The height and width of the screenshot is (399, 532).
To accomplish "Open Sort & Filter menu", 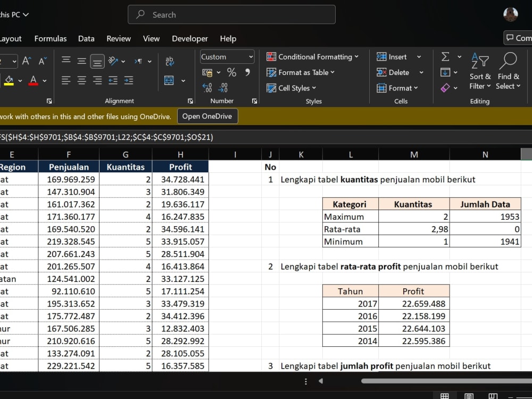I will (x=480, y=71).
